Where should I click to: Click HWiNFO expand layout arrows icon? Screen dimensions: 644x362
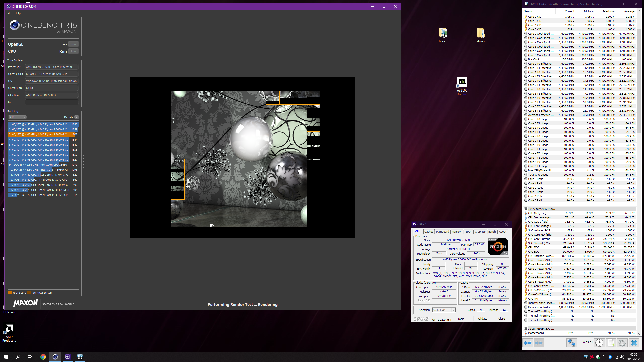click(528, 343)
